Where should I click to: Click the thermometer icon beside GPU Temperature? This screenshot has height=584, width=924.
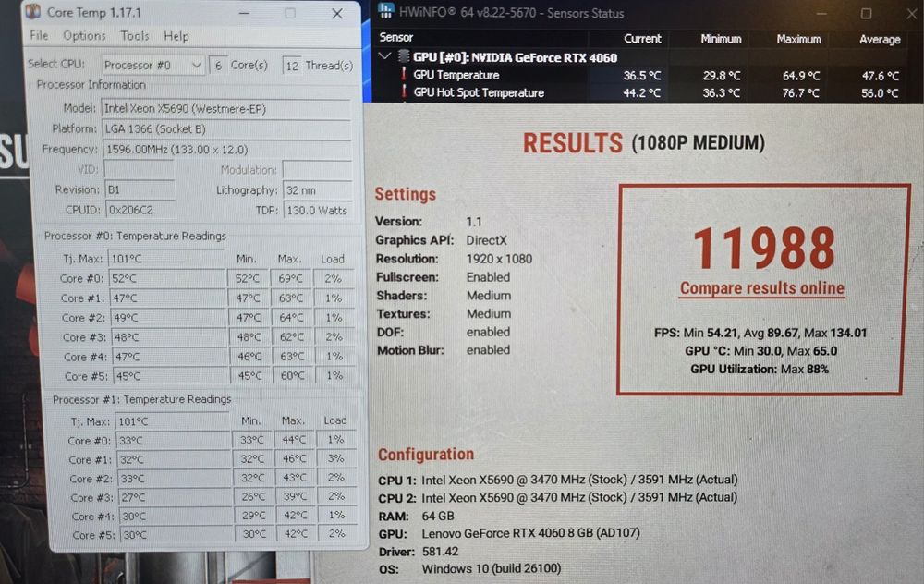pos(404,74)
